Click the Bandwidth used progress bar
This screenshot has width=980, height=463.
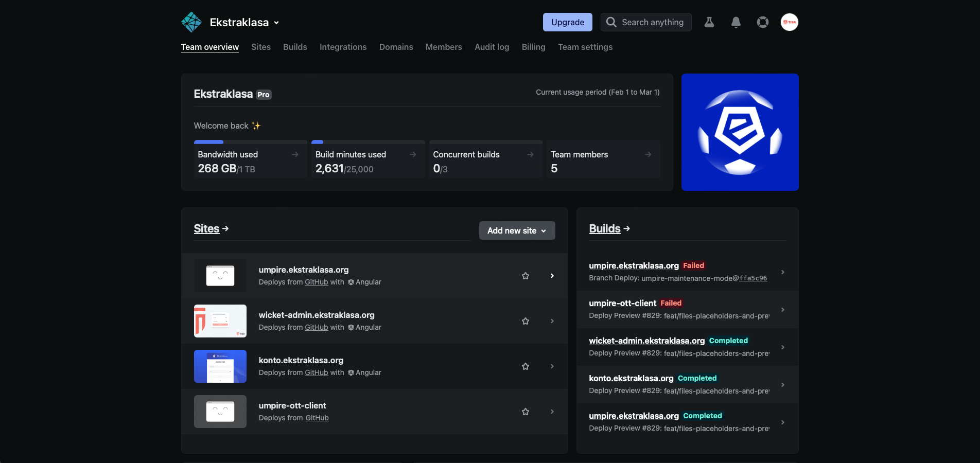point(251,142)
